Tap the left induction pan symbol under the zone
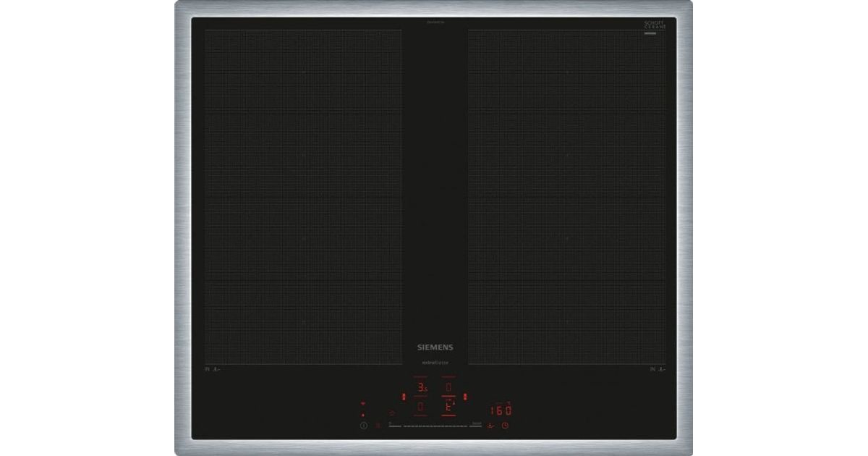The height and width of the screenshot is (456, 868). coord(216,369)
